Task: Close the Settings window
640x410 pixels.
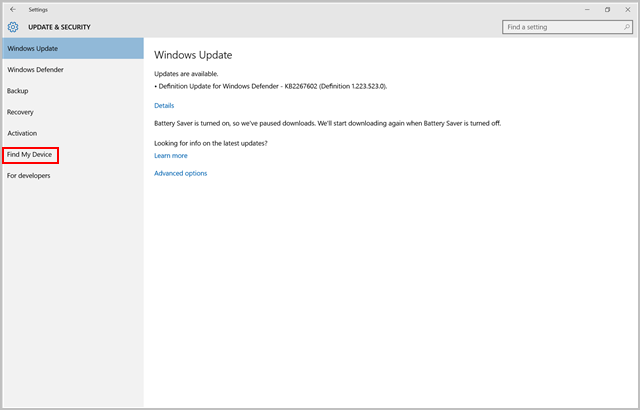Action: [x=628, y=9]
